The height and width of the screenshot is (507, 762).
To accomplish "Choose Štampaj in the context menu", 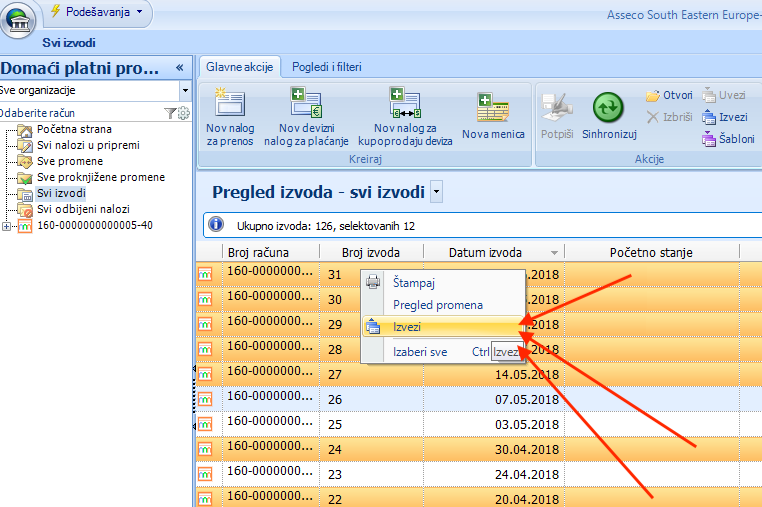I will (443, 282).
